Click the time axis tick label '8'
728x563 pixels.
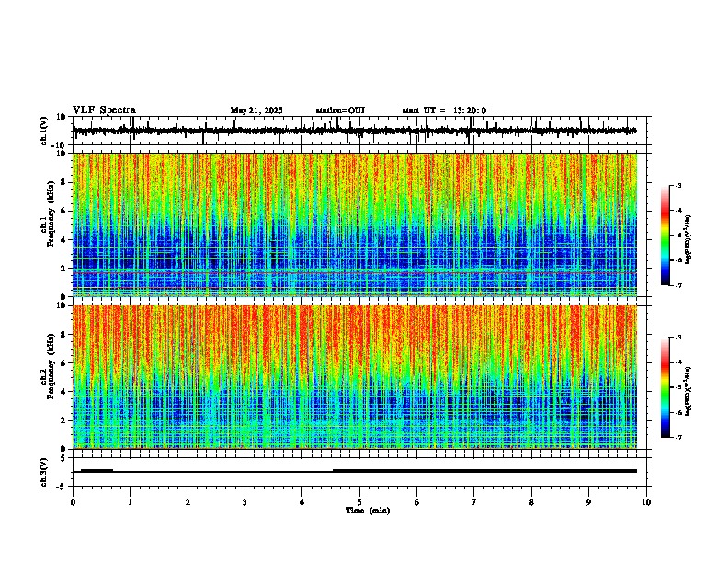point(531,502)
